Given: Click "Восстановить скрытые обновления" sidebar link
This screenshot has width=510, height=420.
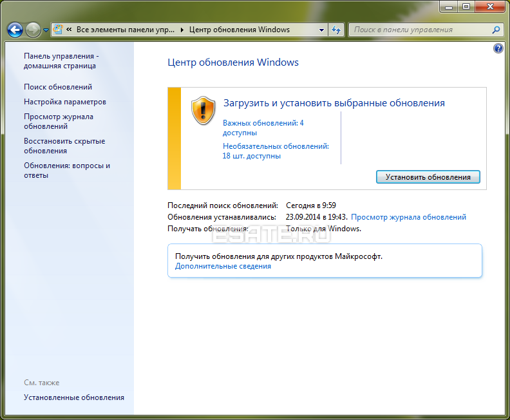Looking at the screenshot, I should (x=64, y=146).
